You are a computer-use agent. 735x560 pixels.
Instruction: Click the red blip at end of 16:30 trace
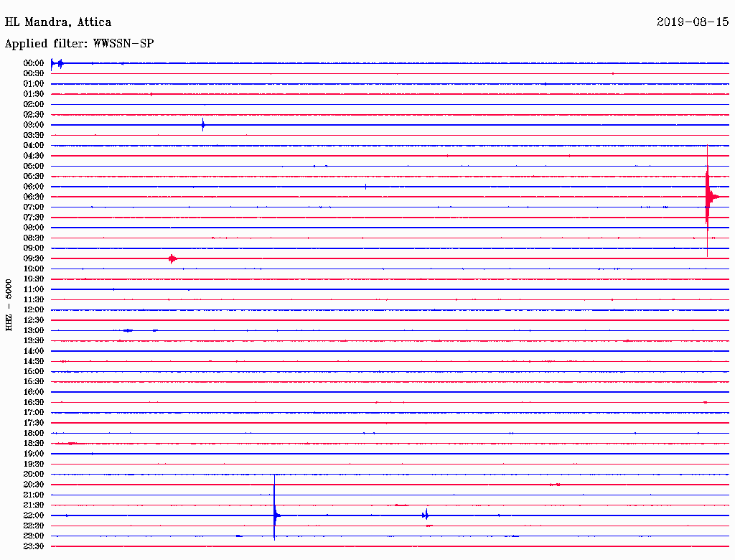click(706, 403)
